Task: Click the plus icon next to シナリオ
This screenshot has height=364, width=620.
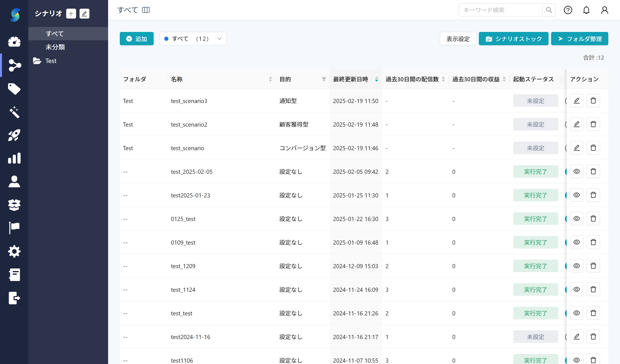Action: point(71,14)
